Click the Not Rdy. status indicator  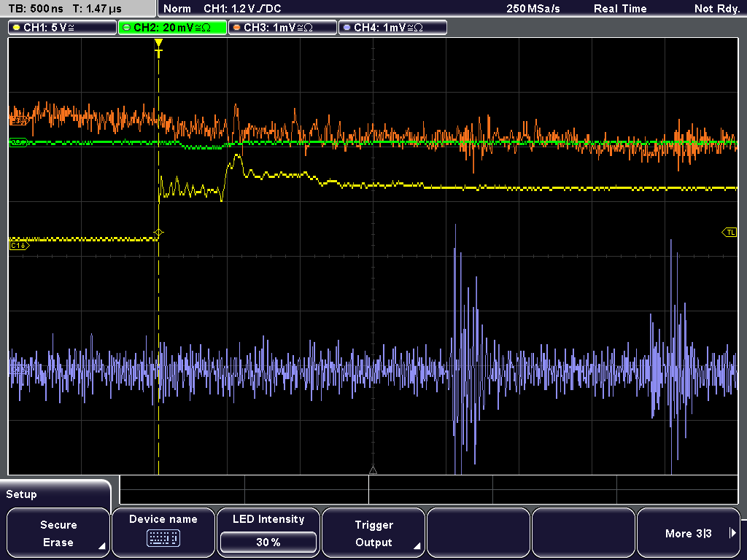pos(716,9)
